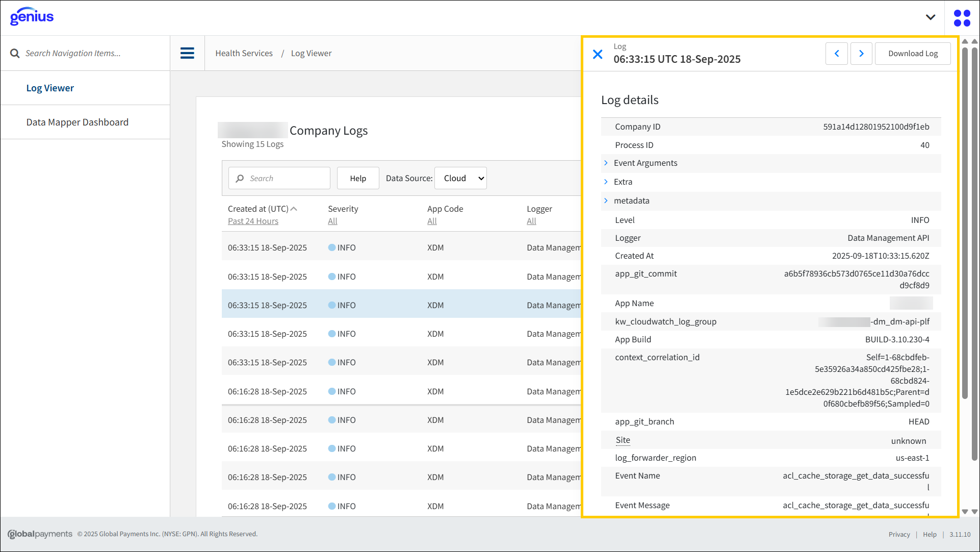
Task: Click the navigation search magnifier icon
Action: pyautogui.click(x=15, y=53)
